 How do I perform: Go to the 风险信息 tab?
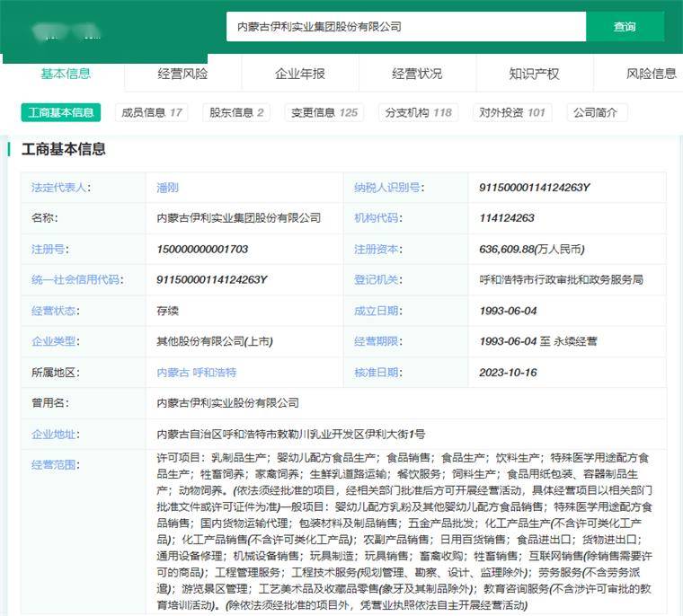click(652, 74)
